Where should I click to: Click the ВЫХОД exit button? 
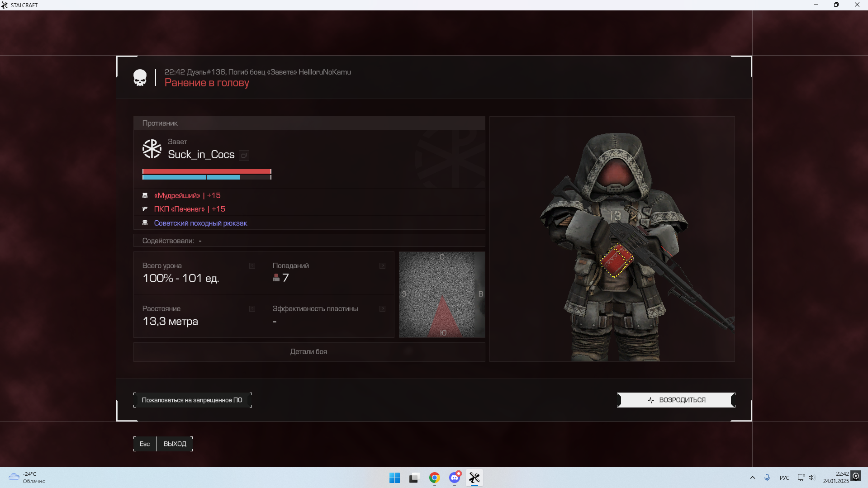(x=175, y=444)
